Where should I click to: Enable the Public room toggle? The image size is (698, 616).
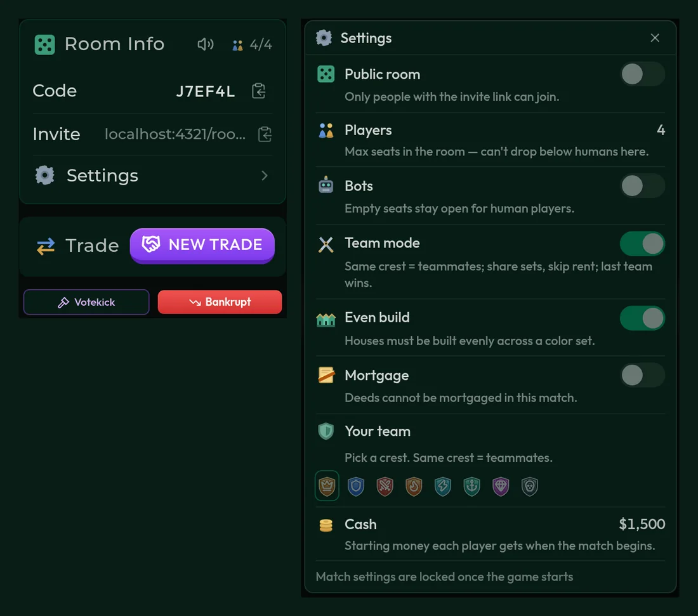tap(642, 74)
